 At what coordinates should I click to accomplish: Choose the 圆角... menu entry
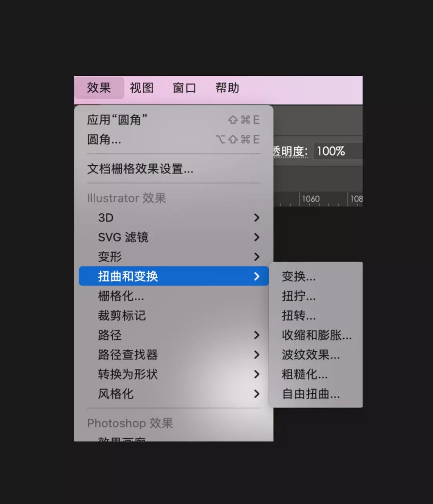pos(174,139)
